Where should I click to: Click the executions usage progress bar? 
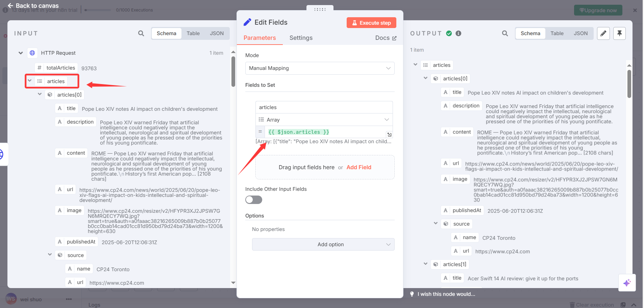click(x=98, y=10)
